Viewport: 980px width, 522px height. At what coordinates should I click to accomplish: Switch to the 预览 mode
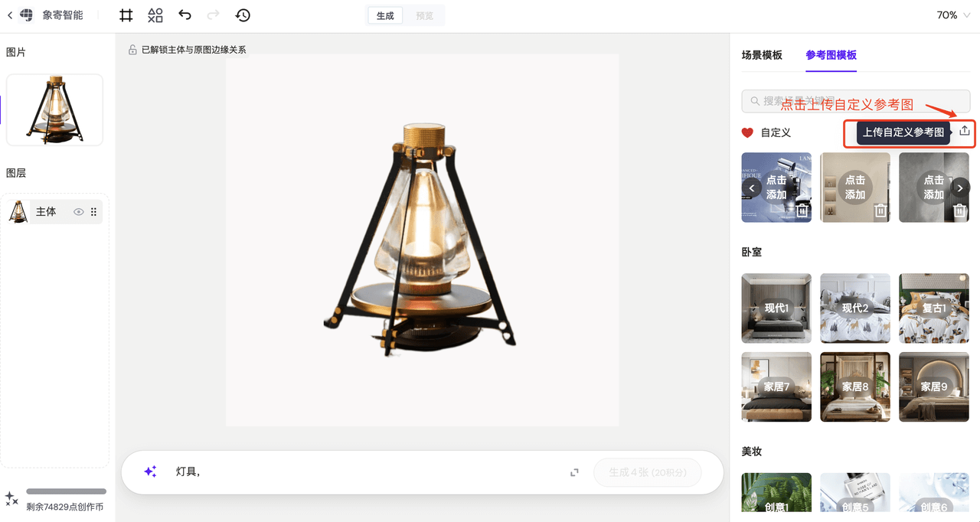pos(425,15)
